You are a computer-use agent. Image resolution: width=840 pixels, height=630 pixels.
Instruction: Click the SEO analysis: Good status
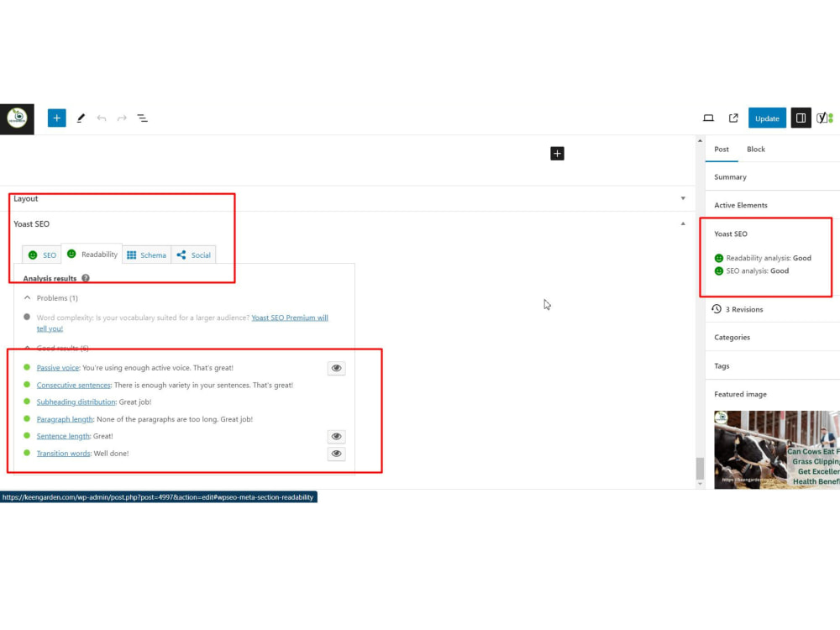(x=752, y=271)
